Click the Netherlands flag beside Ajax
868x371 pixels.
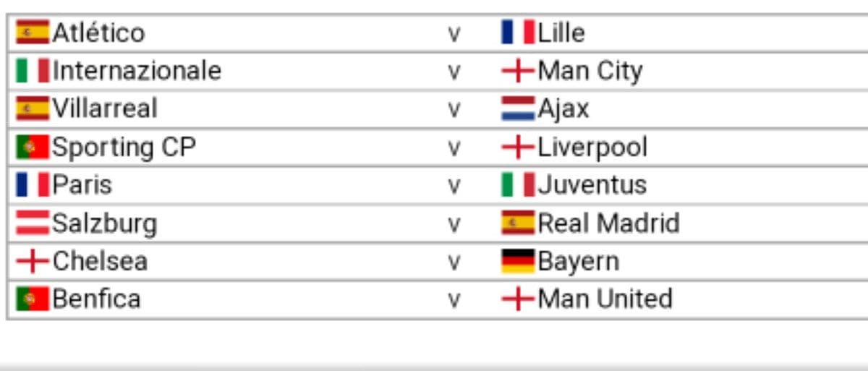pyautogui.click(x=518, y=109)
